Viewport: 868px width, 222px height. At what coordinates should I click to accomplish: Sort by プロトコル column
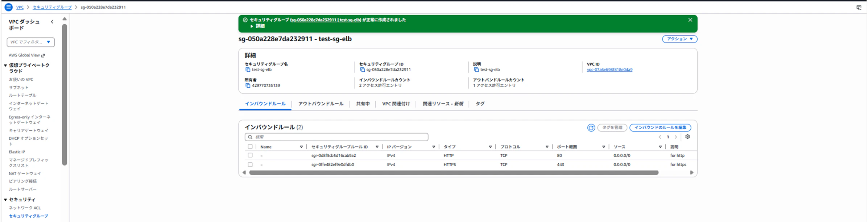click(x=547, y=147)
